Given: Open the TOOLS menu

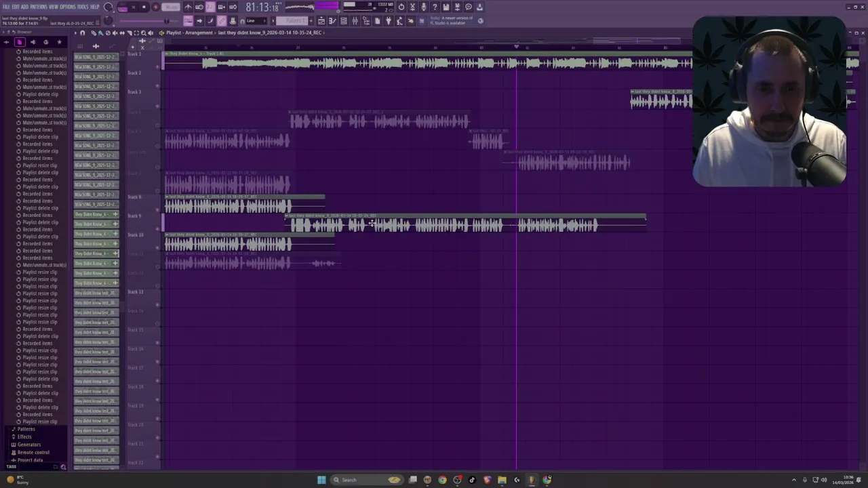Looking at the screenshot, I should coord(83,7).
